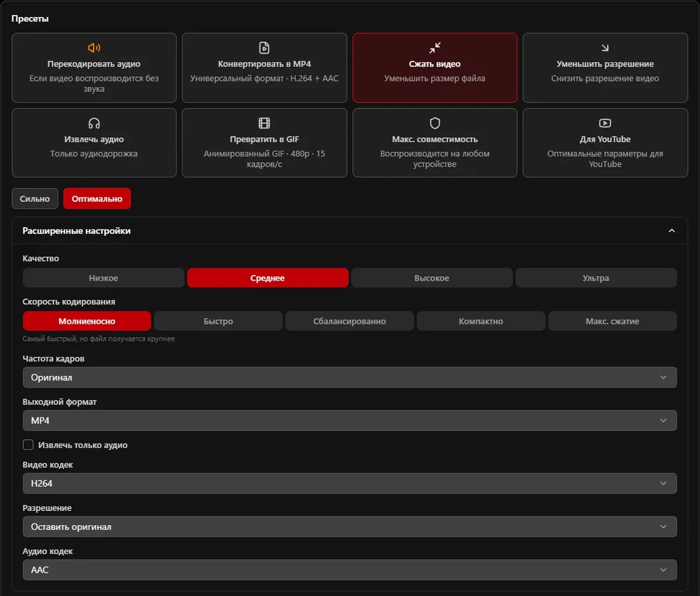This screenshot has height=596, width=700.
Task: Enable the Извлечь только аудио checkbox
Action: click(28, 445)
